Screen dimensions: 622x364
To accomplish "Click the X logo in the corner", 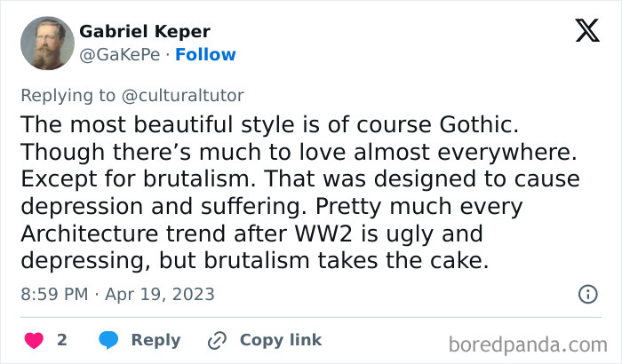I will click(587, 33).
